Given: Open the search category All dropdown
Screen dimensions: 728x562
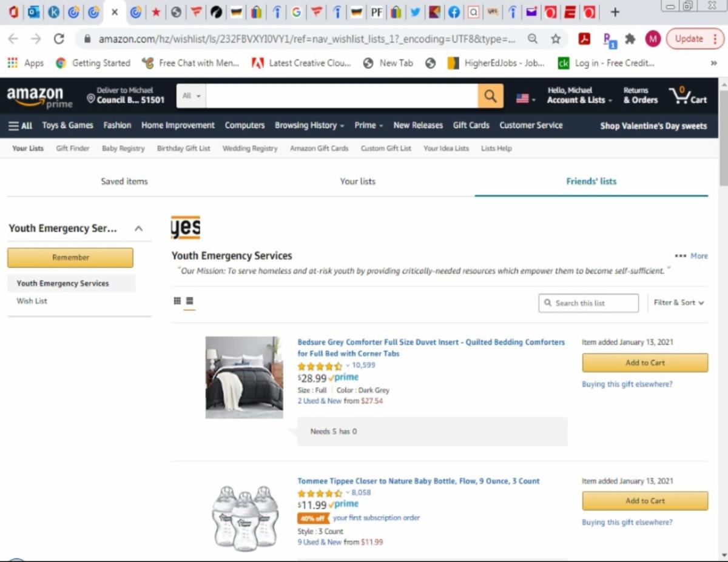Looking at the screenshot, I should (x=191, y=96).
